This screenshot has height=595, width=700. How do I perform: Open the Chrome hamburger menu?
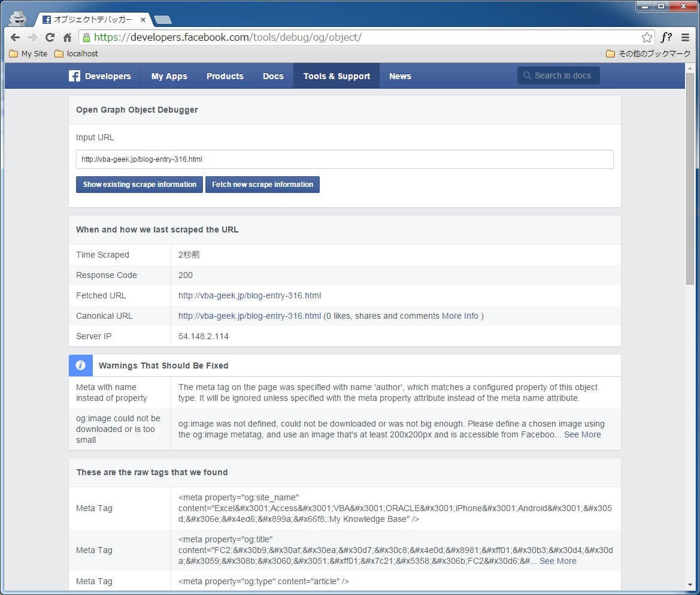pos(685,37)
